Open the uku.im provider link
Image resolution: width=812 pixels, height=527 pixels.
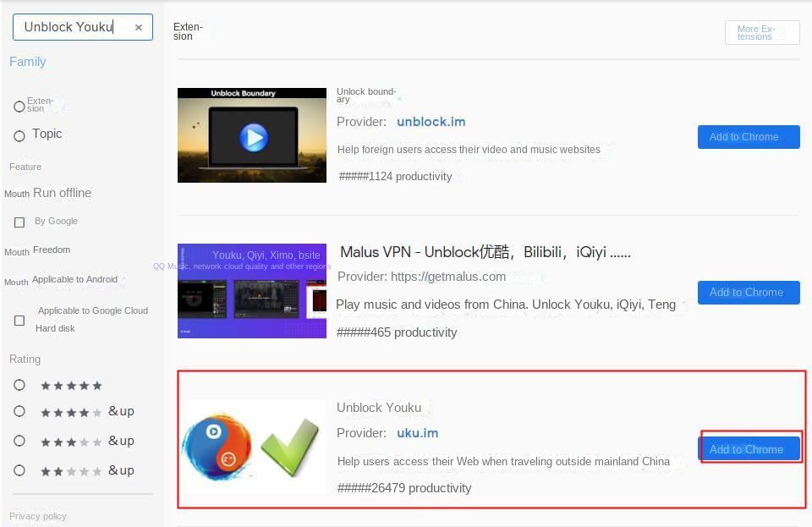[417, 433]
